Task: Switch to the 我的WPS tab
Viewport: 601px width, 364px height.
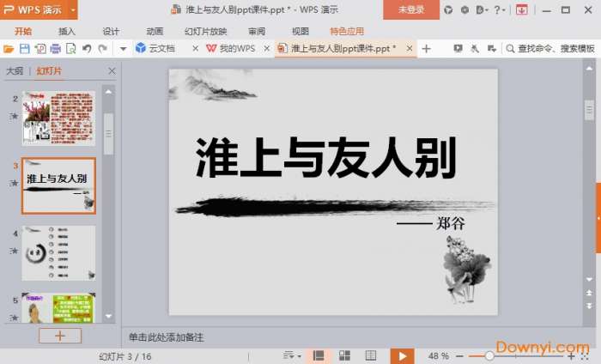Action: click(x=231, y=48)
